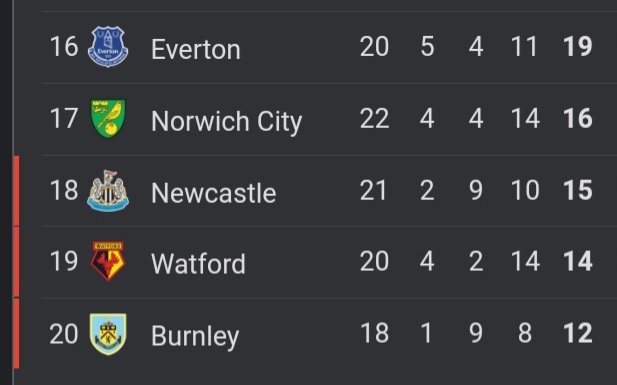The image size is (617, 385).
Task: Click Everton's 19 points total
Action: pos(578,47)
